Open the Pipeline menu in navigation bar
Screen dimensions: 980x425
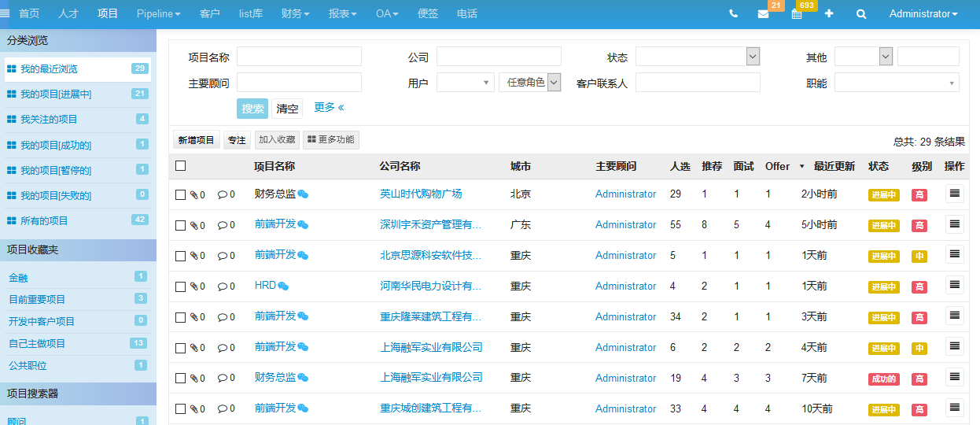(x=158, y=14)
